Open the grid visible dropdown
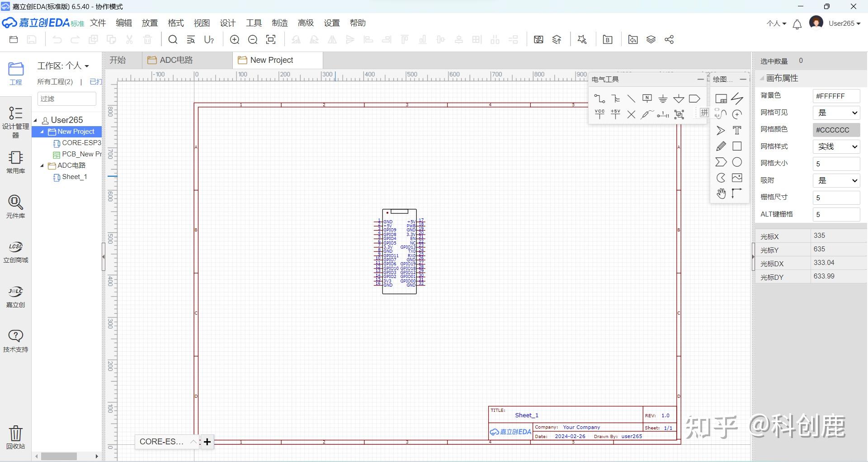This screenshot has width=868, height=462. point(836,113)
